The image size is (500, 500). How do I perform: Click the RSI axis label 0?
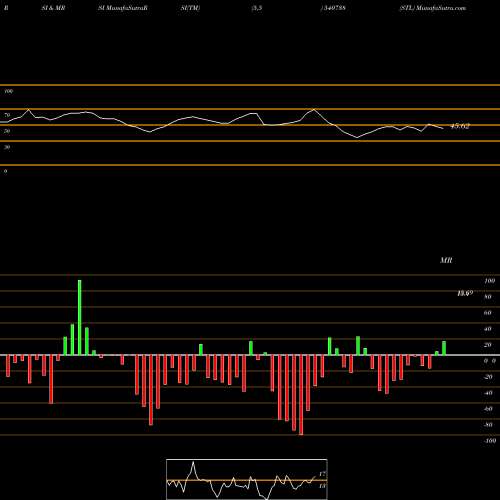[5, 171]
